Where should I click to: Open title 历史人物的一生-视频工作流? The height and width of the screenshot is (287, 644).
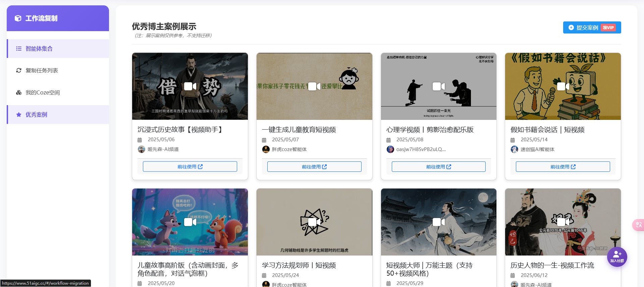click(552, 265)
